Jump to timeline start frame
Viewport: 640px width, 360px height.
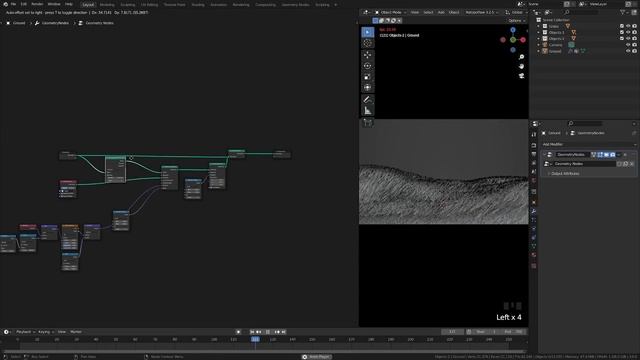[252, 332]
